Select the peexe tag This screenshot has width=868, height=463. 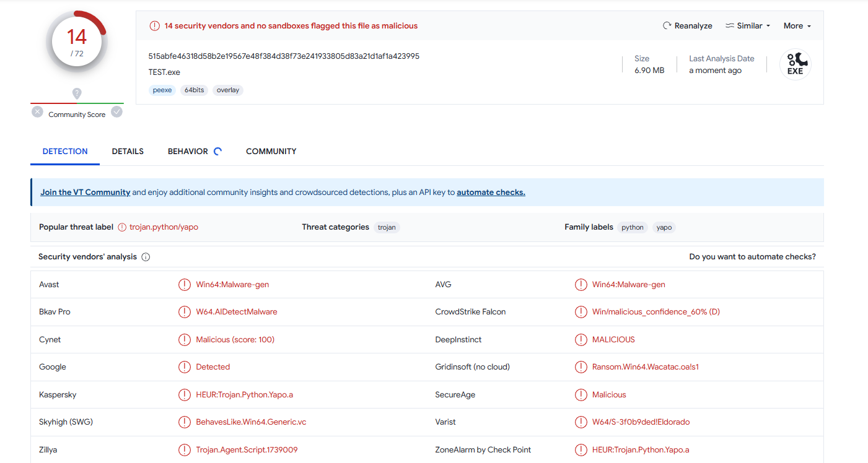[162, 90]
